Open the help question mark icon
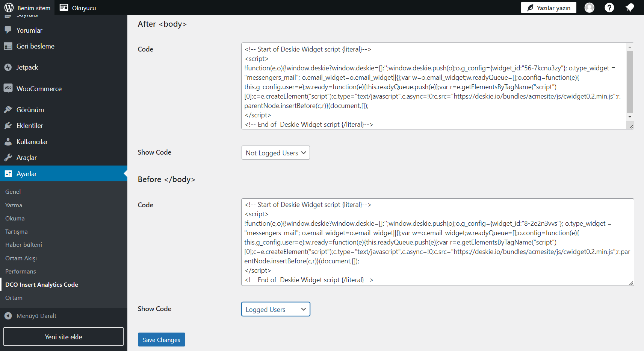The width and height of the screenshot is (644, 351). click(609, 8)
